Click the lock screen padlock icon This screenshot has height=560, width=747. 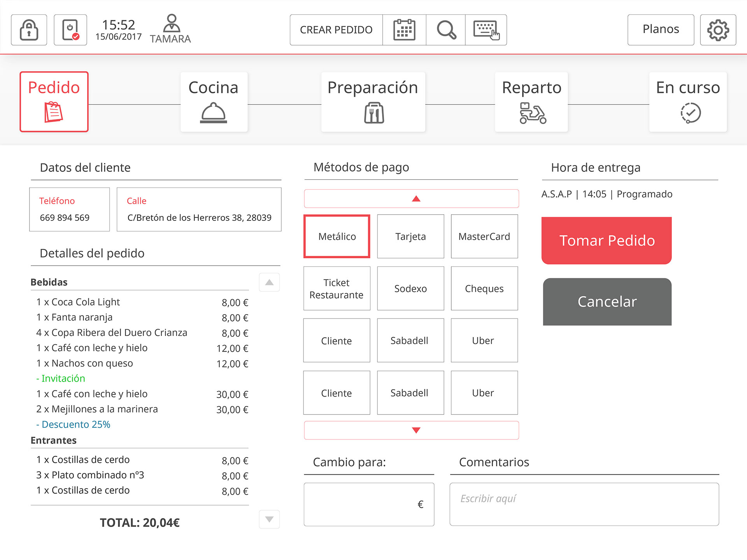29,30
